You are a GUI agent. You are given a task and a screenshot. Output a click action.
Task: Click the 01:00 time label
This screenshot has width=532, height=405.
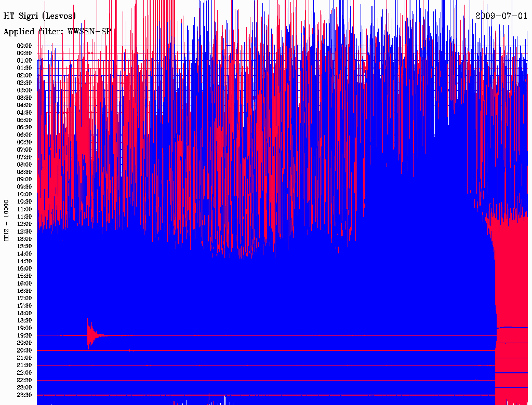[24, 61]
